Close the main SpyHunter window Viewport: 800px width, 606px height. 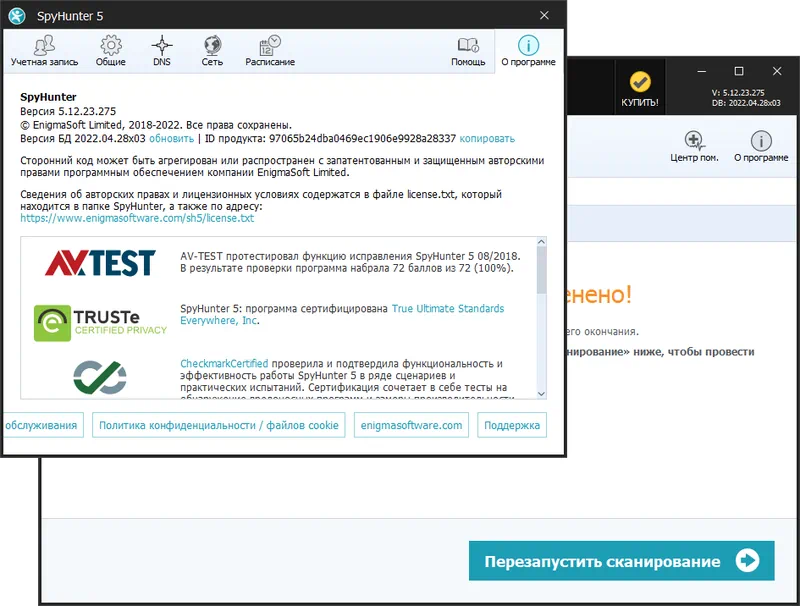(x=777, y=71)
